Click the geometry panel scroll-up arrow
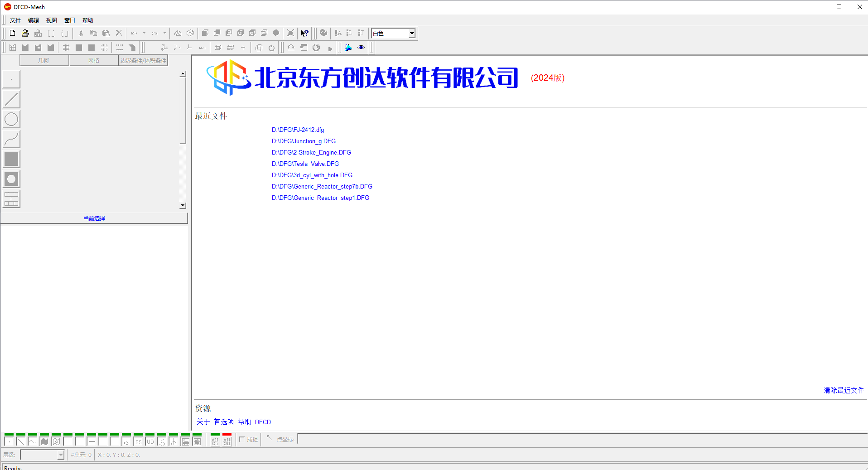Image resolution: width=868 pixels, height=470 pixels. tap(183, 73)
